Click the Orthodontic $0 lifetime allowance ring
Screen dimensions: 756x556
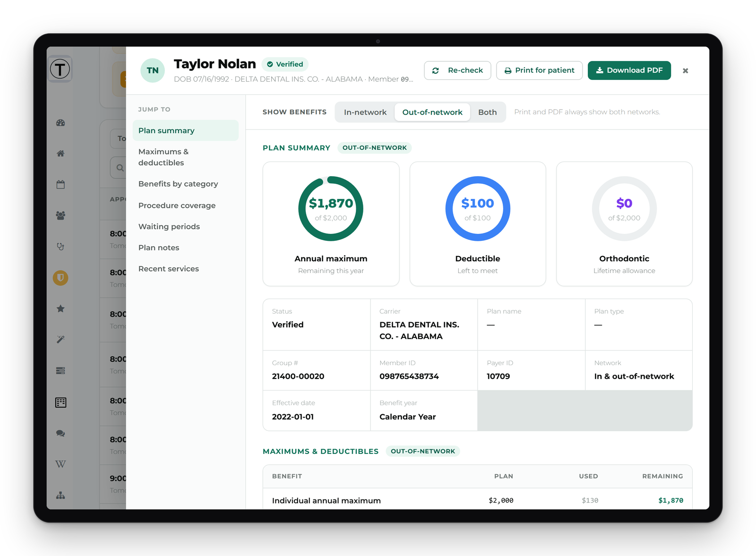point(624,209)
